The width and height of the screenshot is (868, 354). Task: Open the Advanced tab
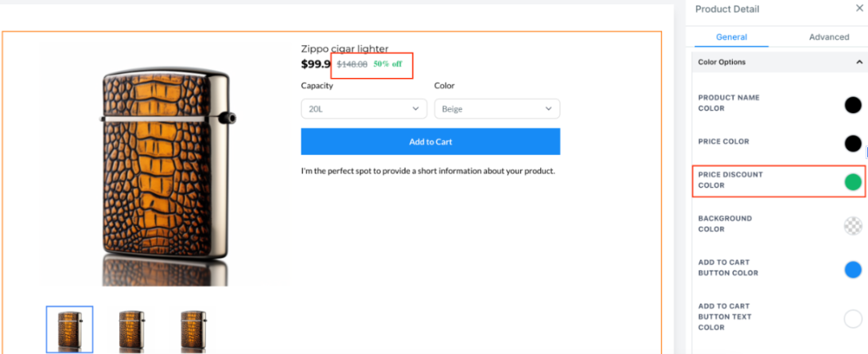click(828, 37)
